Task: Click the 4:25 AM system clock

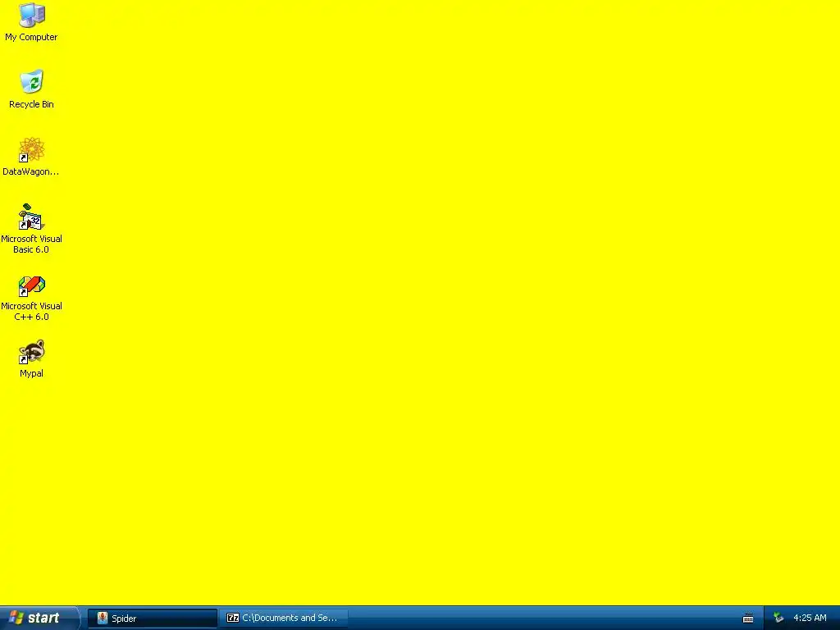Action: [x=810, y=619]
